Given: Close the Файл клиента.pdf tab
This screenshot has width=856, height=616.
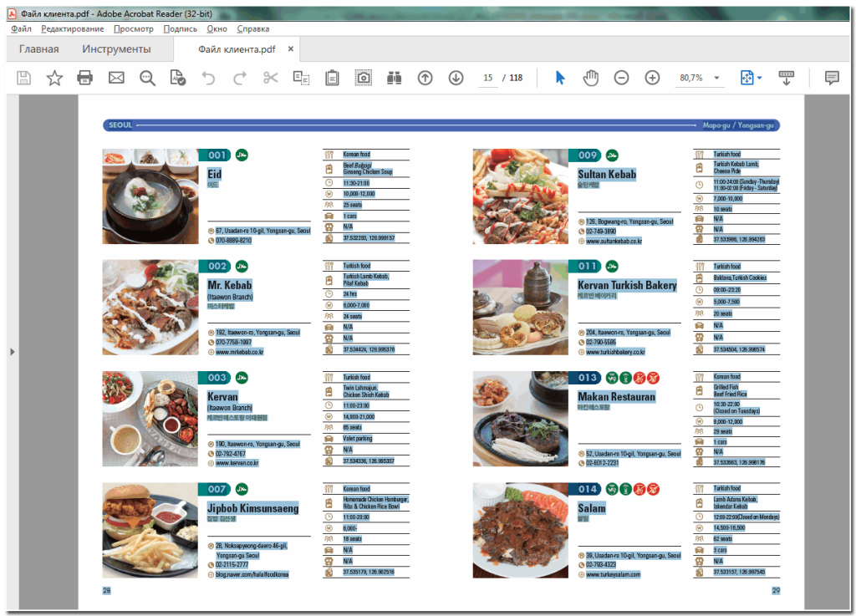Looking at the screenshot, I should click(291, 49).
